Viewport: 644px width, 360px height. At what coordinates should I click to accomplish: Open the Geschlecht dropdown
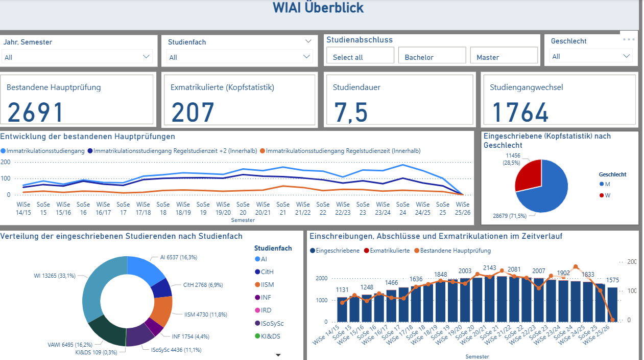pyautogui.click(x=627, y=56)
